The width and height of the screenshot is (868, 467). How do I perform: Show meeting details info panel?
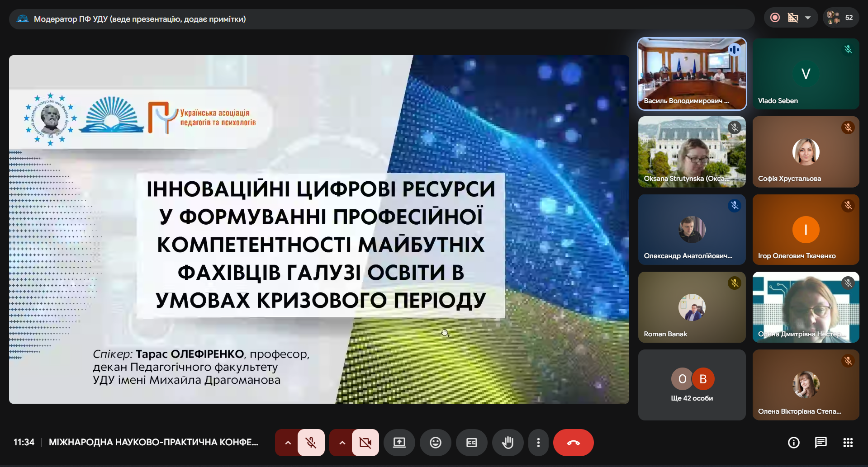(794, 443)
